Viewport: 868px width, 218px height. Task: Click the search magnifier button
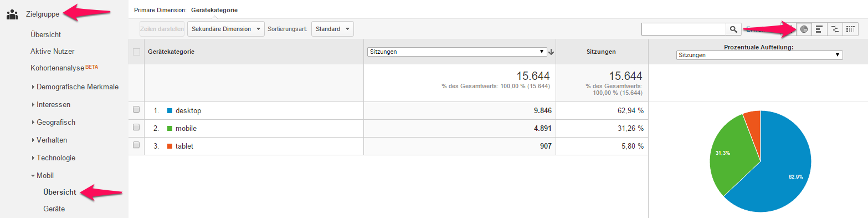[x=733, y=29]
